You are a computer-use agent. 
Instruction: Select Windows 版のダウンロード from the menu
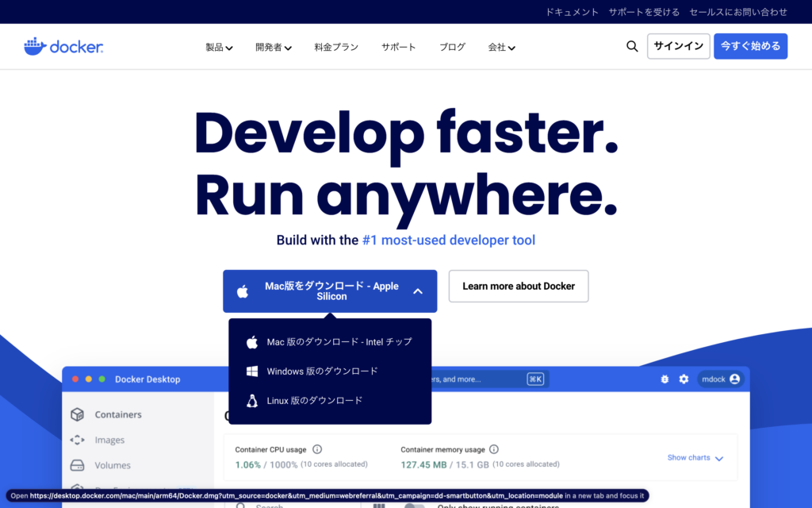coord(322,371)
